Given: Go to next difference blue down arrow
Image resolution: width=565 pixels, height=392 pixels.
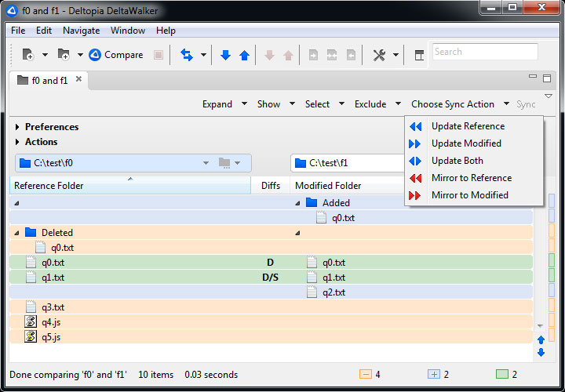Looking at the screenshot, I should [x=225, y=55].
